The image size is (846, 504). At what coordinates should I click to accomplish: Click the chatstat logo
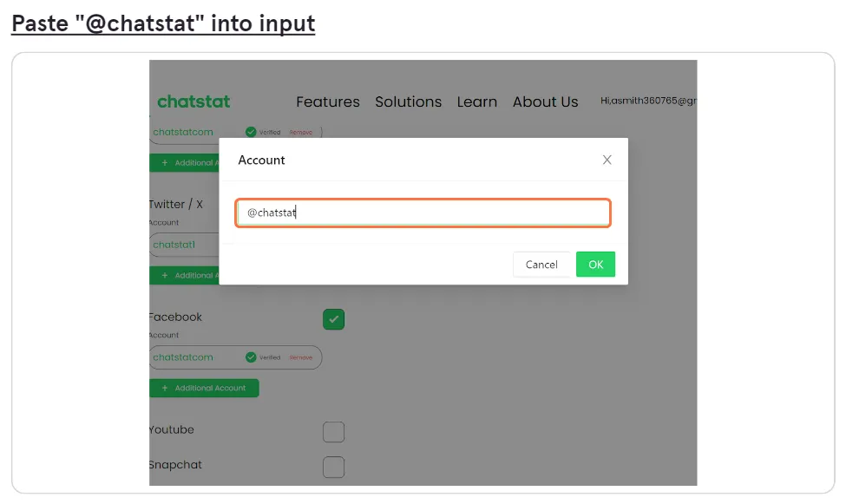(x=193, y=101)
